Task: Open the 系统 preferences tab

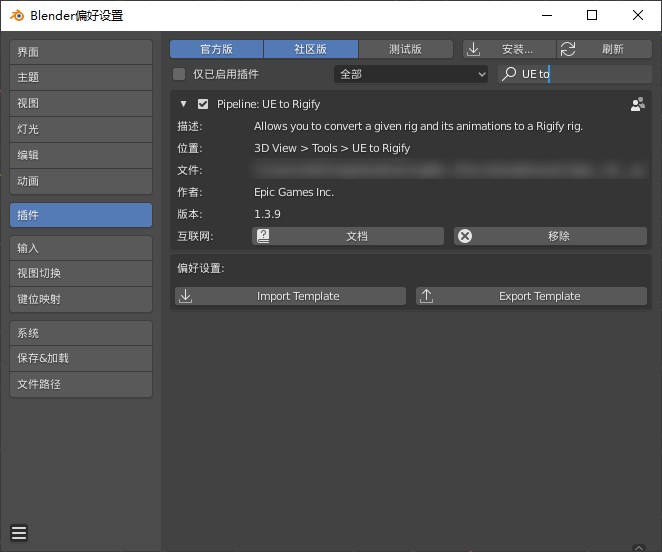Action: pyautogui.click(x=81, y=333)
